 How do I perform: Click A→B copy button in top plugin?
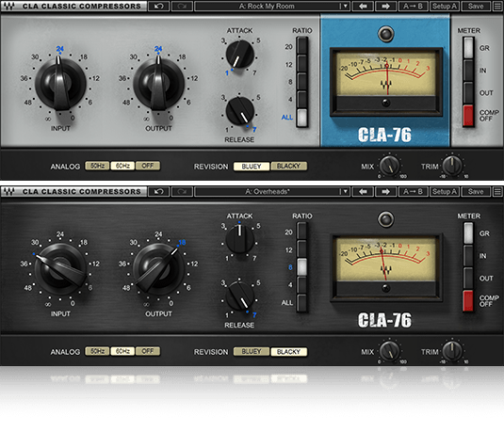click(x=413, y=6)
